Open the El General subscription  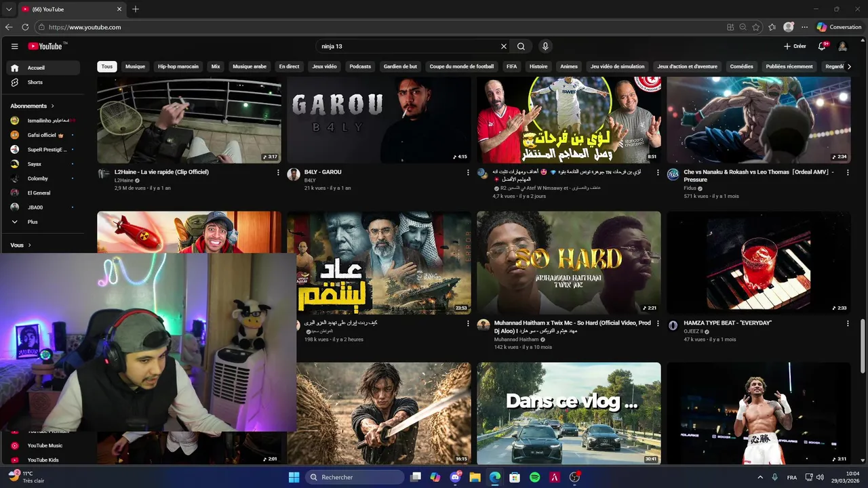[x=43, y=192]
